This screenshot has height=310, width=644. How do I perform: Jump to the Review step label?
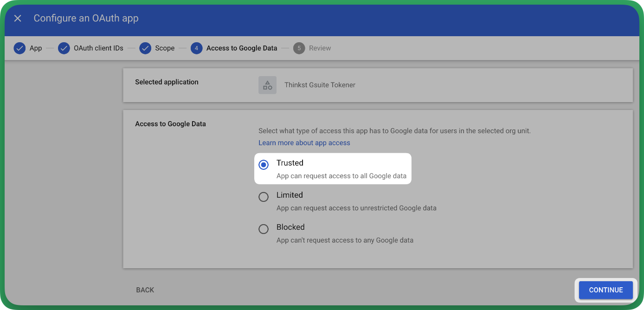point(320,48)
